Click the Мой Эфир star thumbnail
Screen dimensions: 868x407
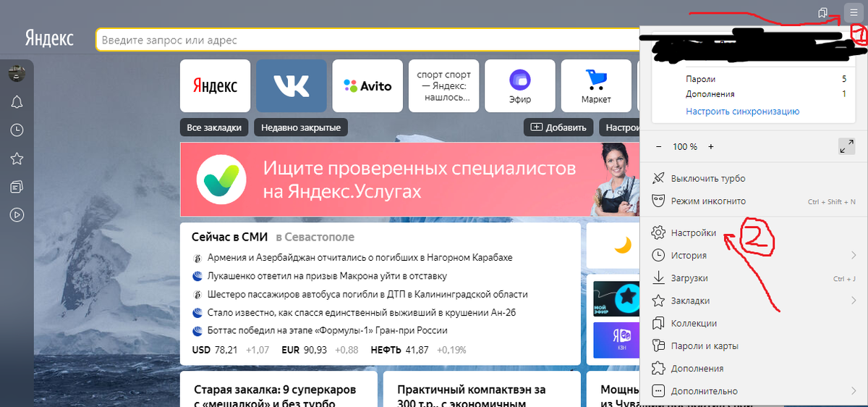[616, 298]
